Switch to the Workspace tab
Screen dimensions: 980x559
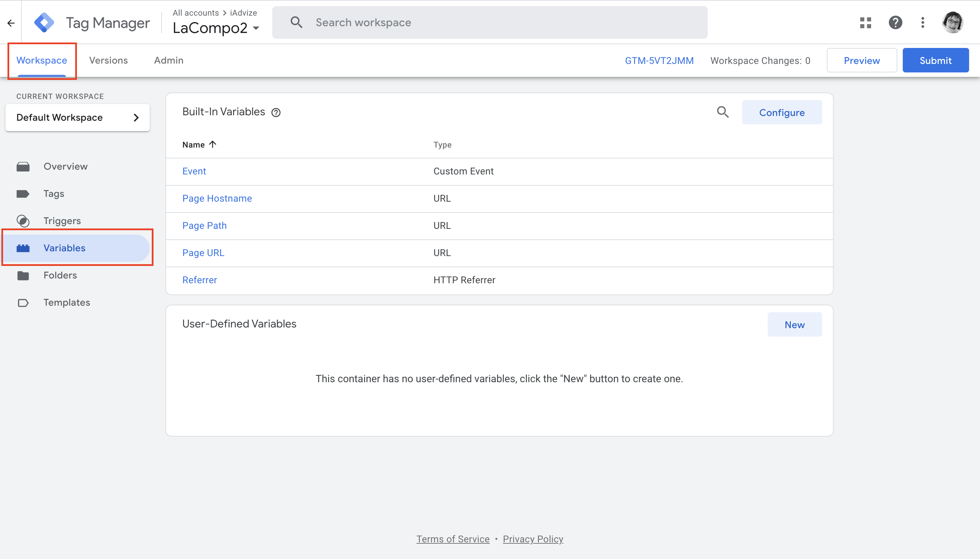[42, 61]
